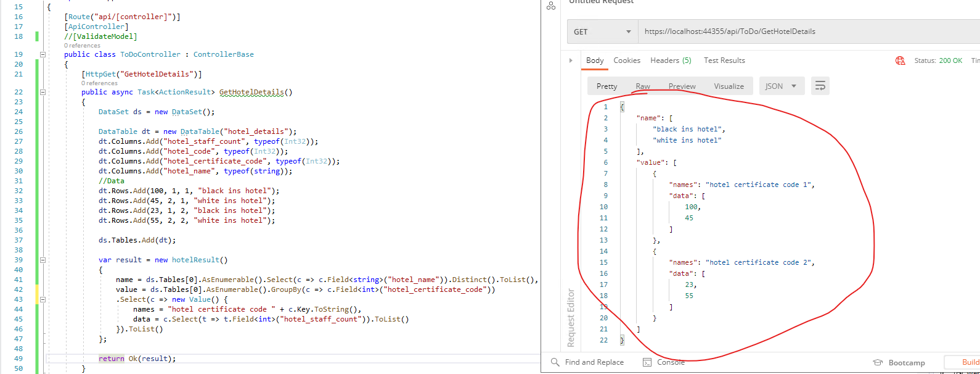Collapse the GetHotelDetails method at line 22

click(x=43, y=92)
